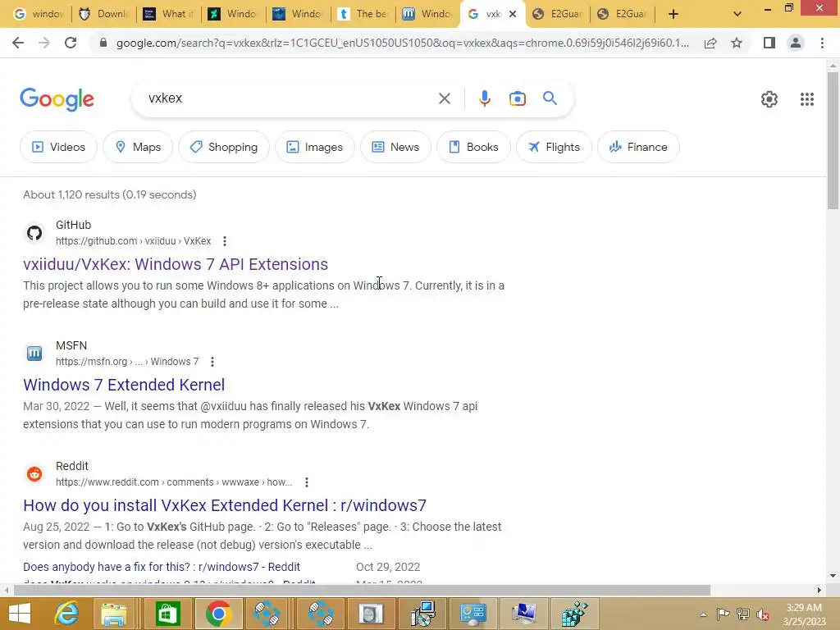The height and width of the screenshot is (630, 840).
Task: Switch to 'What it' tab
Action: [x=169, y=14]
